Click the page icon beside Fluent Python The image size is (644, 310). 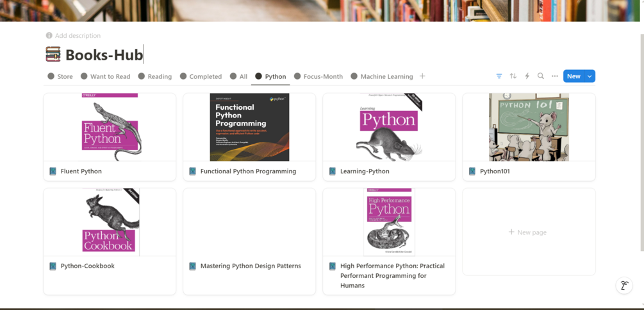53,171
